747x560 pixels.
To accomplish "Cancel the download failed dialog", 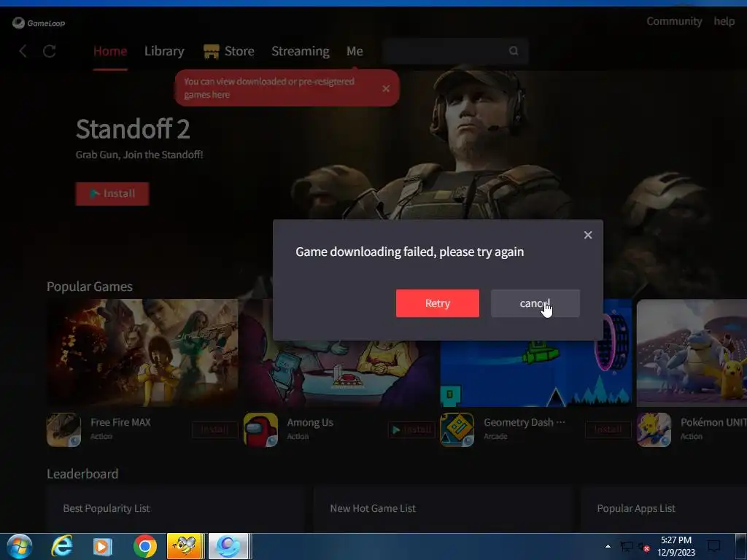I will click(535, 303).
